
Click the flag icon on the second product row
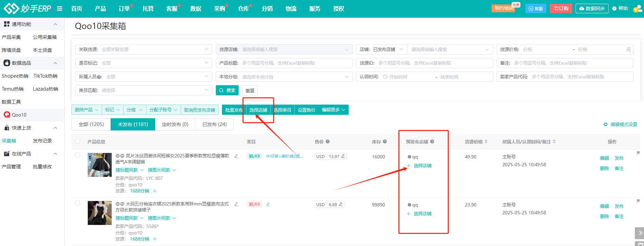(638, 201)
